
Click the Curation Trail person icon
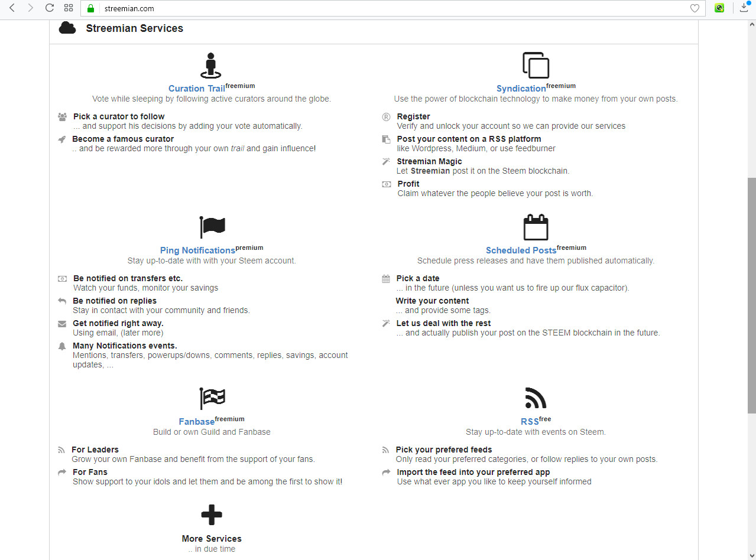(211, 66)
